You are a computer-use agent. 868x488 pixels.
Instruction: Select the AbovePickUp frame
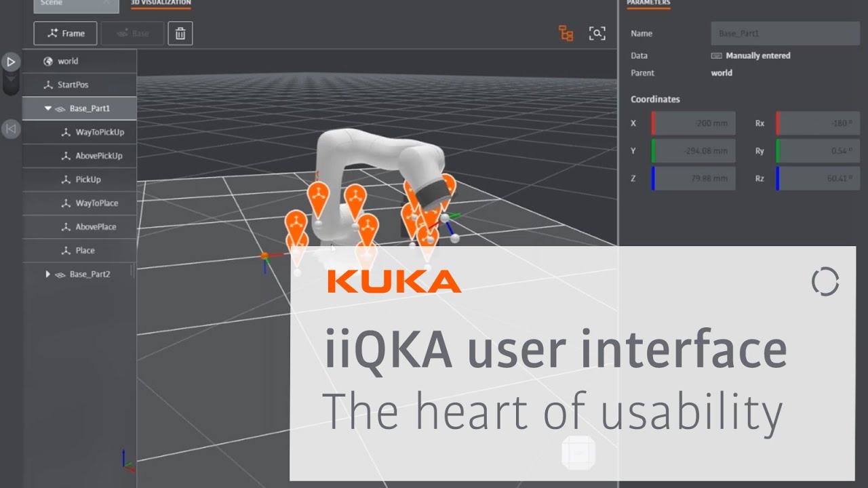[79, 156]
